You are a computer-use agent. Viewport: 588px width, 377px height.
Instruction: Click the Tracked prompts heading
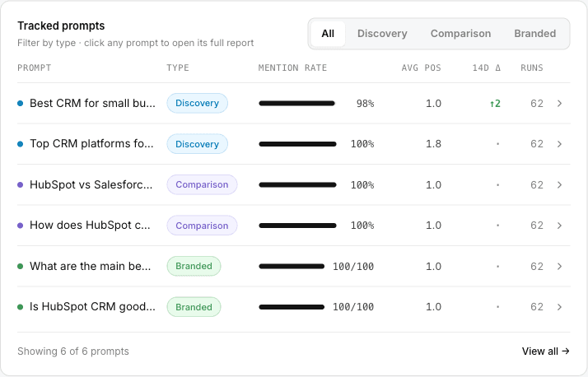pyautogui.click(x=61, y=26)
